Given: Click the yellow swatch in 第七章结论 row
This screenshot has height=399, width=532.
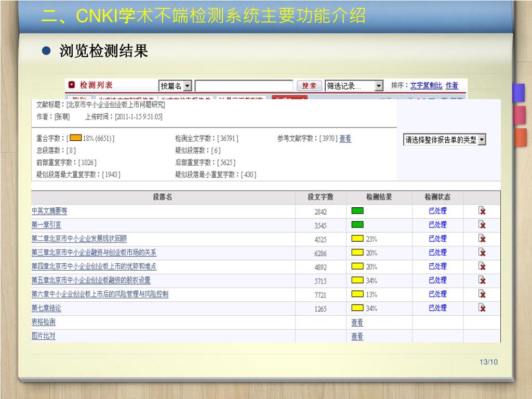Looking at the screenshot, I should pos(357,308).
